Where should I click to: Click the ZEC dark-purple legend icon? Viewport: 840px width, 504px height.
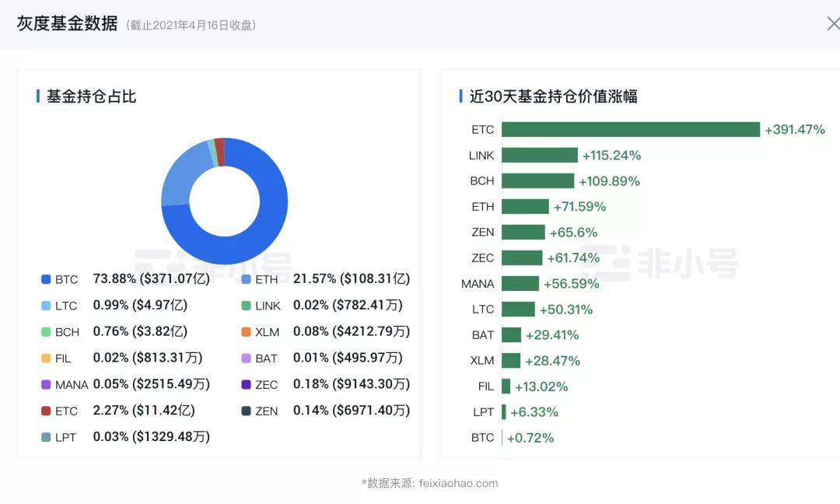(247, 384)
